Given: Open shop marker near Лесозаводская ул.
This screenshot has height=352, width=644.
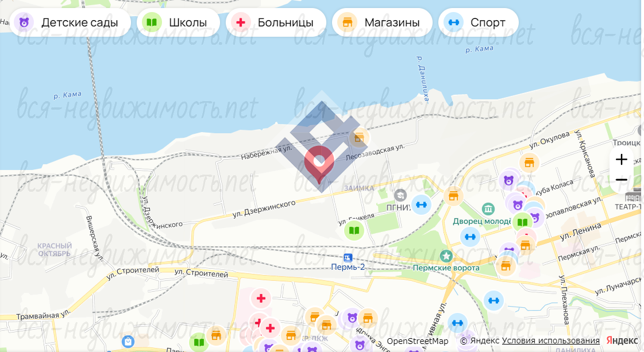Looking at the screenshot, I should [x=358, y=138].
